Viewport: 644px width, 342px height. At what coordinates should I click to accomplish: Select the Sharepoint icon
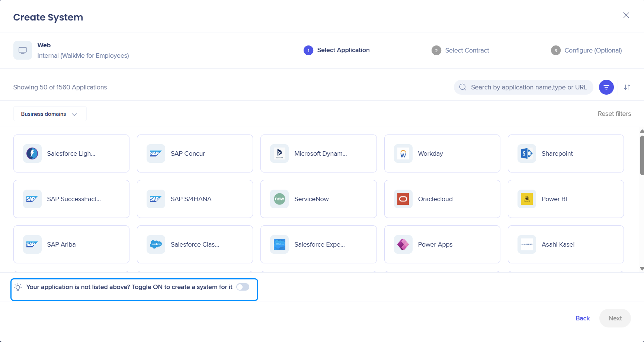pos(526,153)
